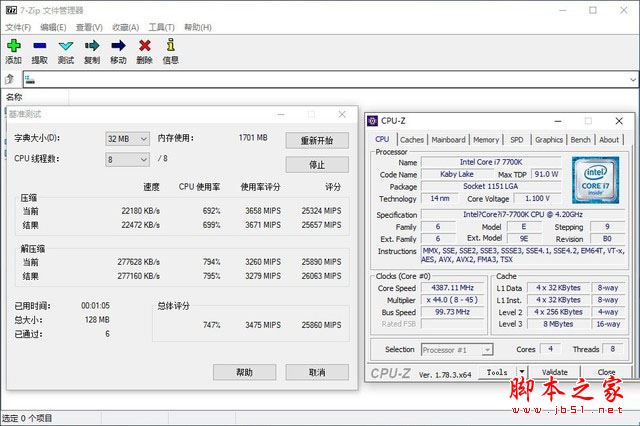The image size is (640, 426).
Task: Open the 收藏(A) menu
Action: (126, 27)
